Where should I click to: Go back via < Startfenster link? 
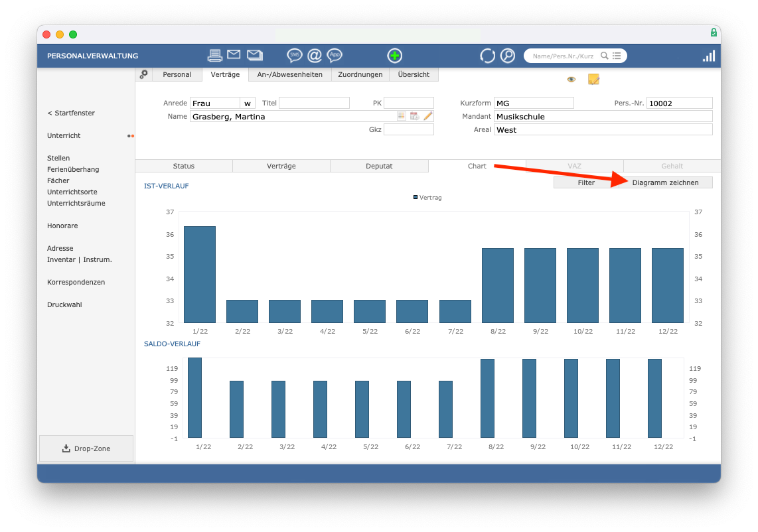tap(71, 113)
